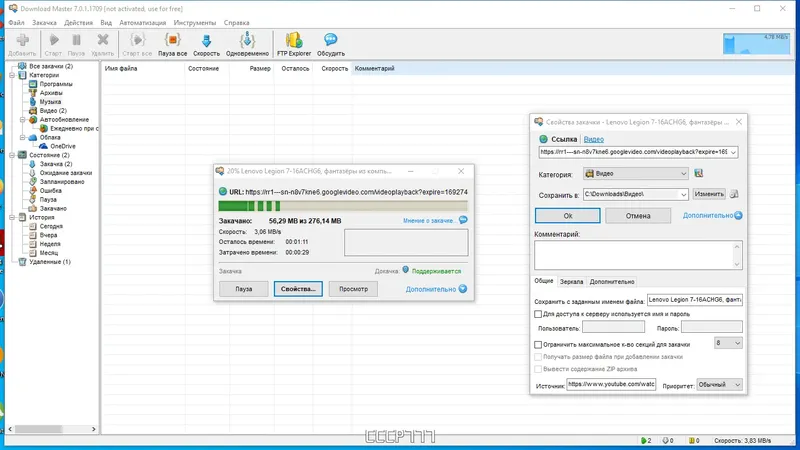Click inside the Комментарий text box
This screenshot has width=800, height=450.
click(638, 255)
